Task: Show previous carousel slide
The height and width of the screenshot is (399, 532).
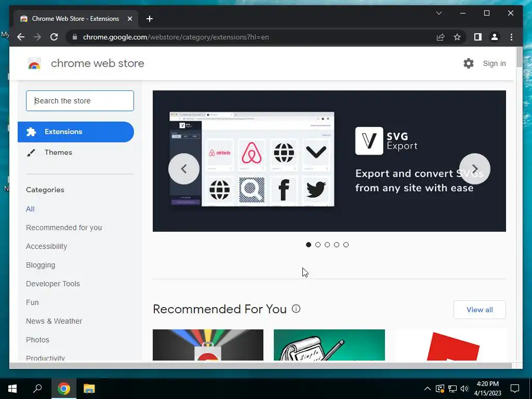Action: click(x=184, y=169)
